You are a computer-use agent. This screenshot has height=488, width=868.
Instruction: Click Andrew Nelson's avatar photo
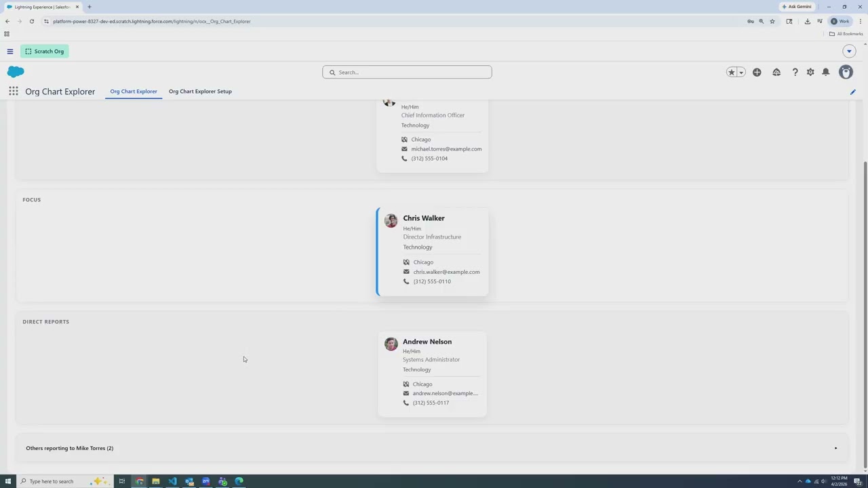(391, 344)
